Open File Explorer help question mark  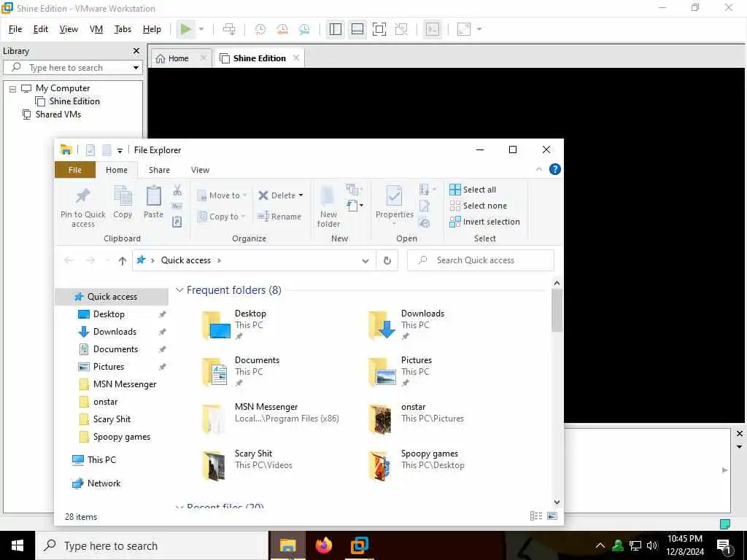[555, 169]
